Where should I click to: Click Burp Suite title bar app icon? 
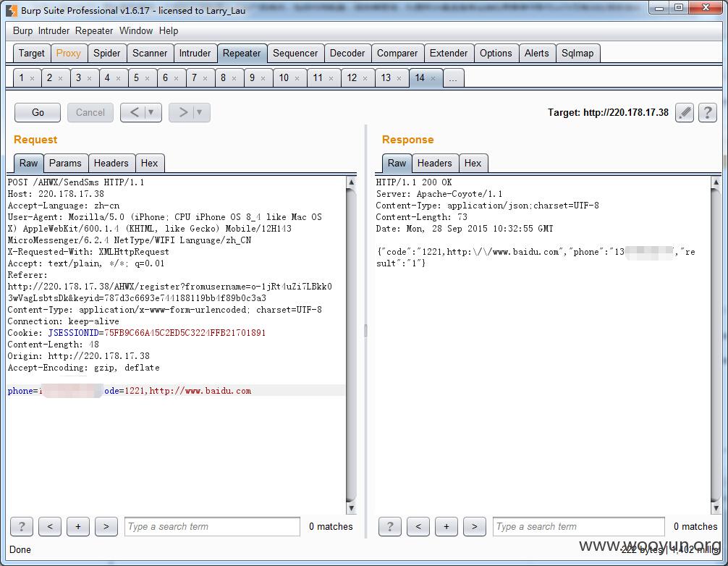point(12,10)
